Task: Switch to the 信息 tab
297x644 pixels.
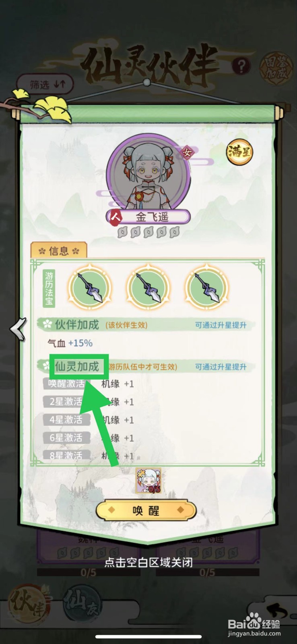Action: click(59, 251)
